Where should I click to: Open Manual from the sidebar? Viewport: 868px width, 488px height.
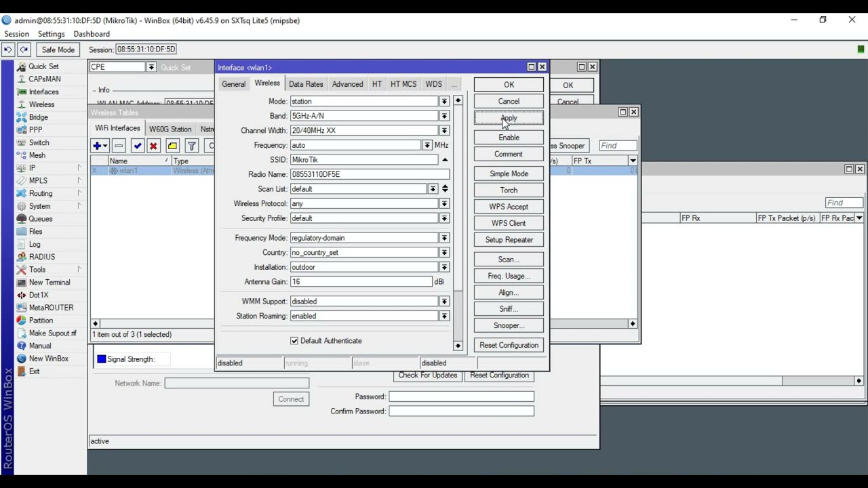point(40,346)
